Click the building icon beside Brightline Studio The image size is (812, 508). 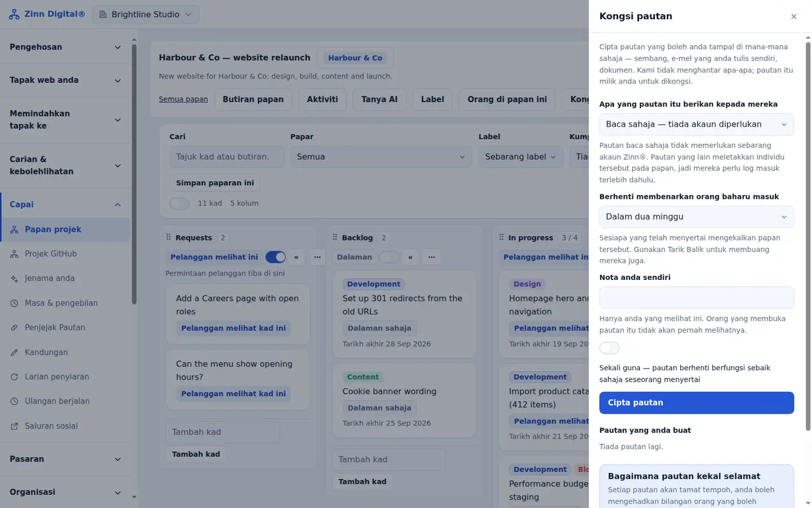(x=103, y=15)
